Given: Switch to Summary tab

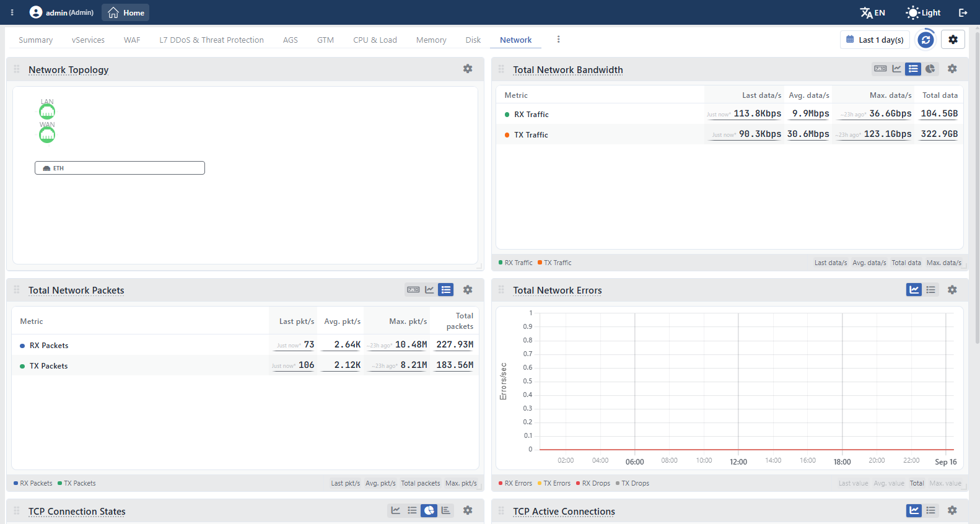Looking at the screenshot, I should pyautogui.click(x=35, y=40).
